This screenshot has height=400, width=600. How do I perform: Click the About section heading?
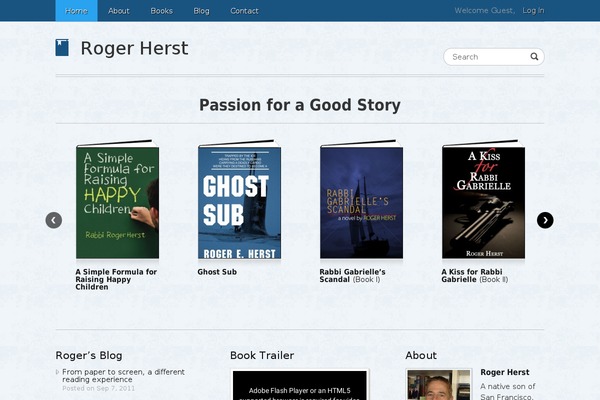(x=421, y=355)
